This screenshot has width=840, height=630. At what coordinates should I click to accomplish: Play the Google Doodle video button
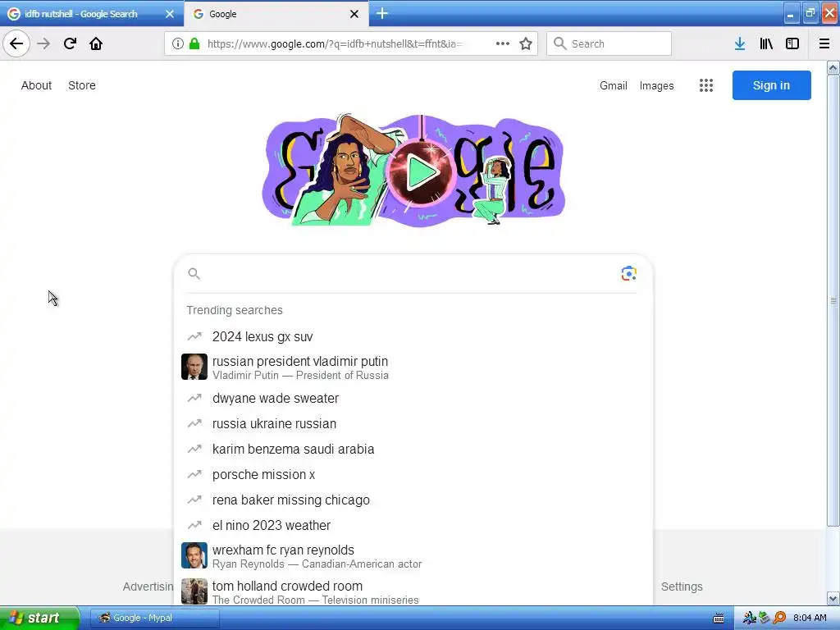point(421,172)
